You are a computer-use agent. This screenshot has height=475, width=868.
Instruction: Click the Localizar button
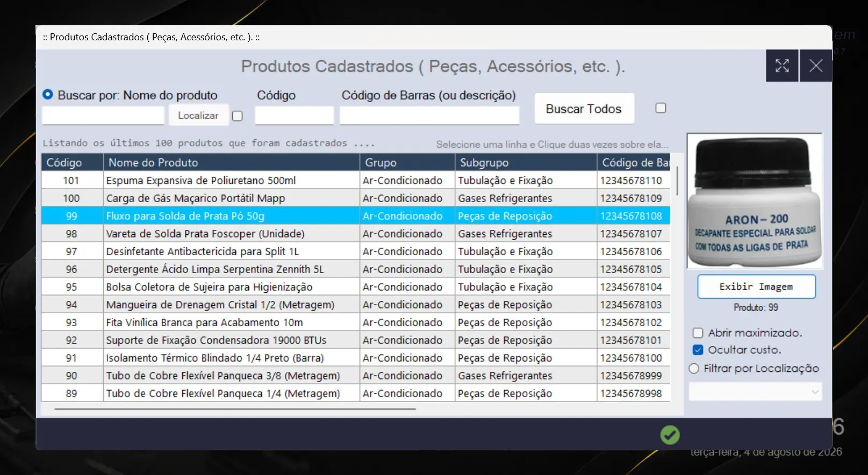pos(198,116)
